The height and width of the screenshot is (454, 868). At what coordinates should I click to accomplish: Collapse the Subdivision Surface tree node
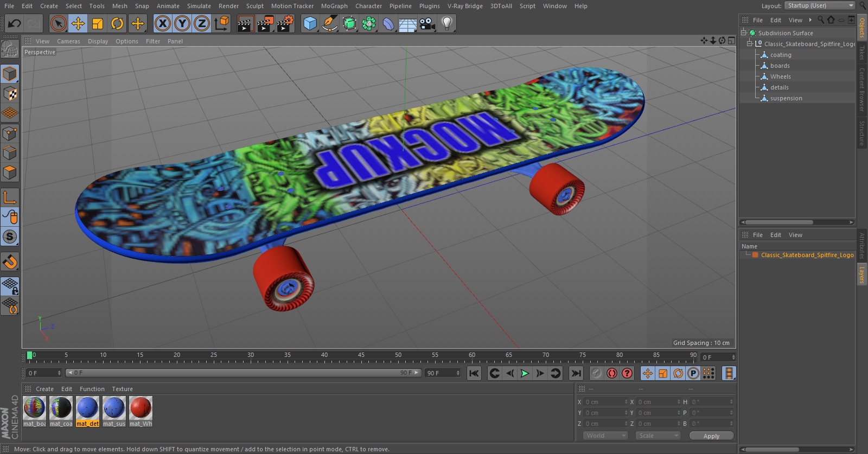click(x=744, y=33)
